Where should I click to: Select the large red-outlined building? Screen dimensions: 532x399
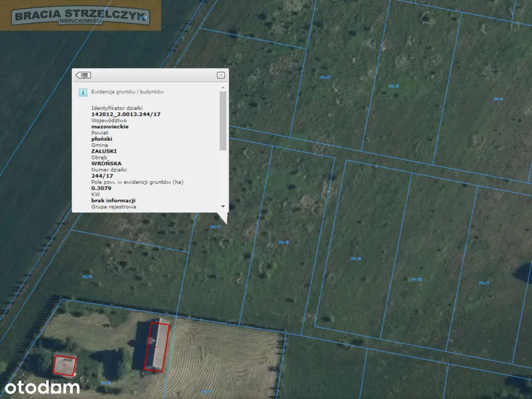click(x=156, y=347)
